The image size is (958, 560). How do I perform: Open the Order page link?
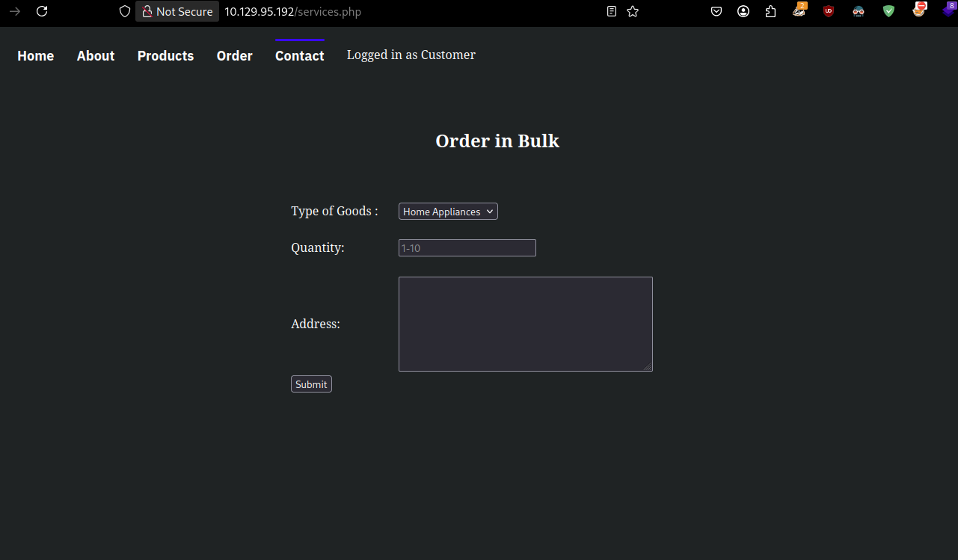[234, 56]
